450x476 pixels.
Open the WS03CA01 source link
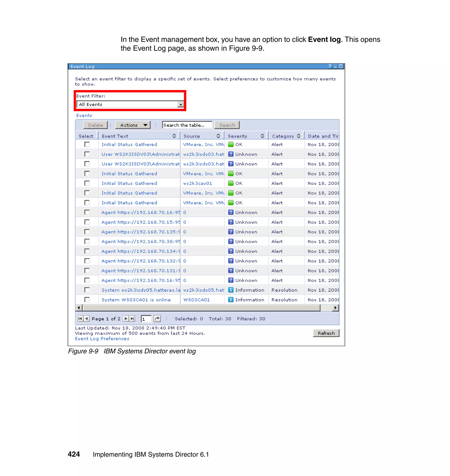tap(197, 300)
